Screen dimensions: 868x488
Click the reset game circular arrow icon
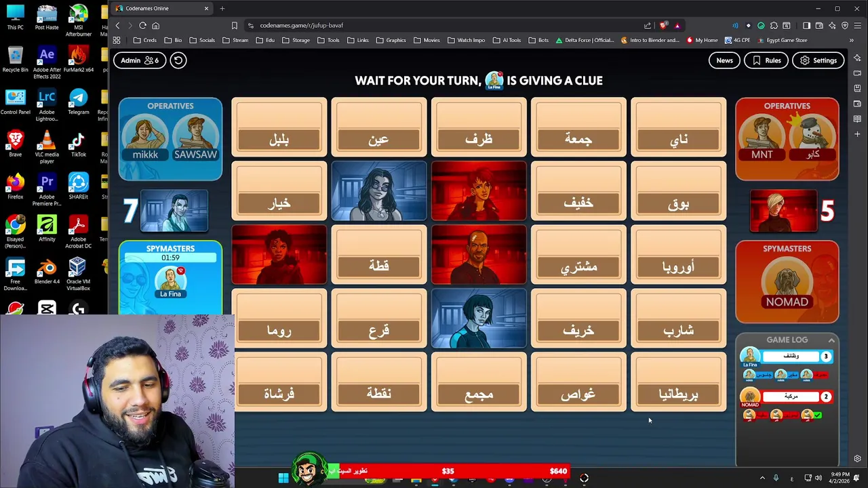(x=178, y=60)
